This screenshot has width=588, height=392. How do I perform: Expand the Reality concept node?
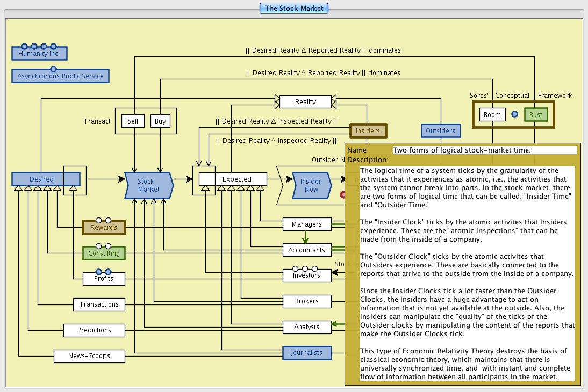[305, 101]
